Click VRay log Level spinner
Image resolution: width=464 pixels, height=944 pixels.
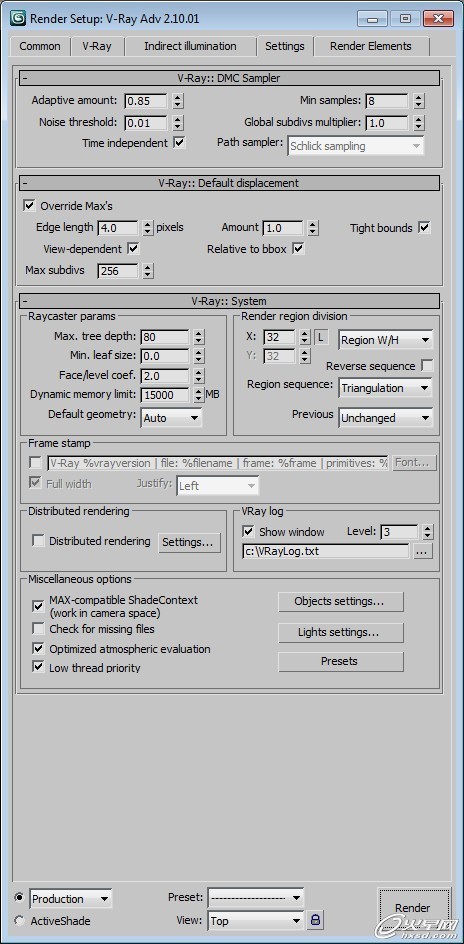pos(427,532)
